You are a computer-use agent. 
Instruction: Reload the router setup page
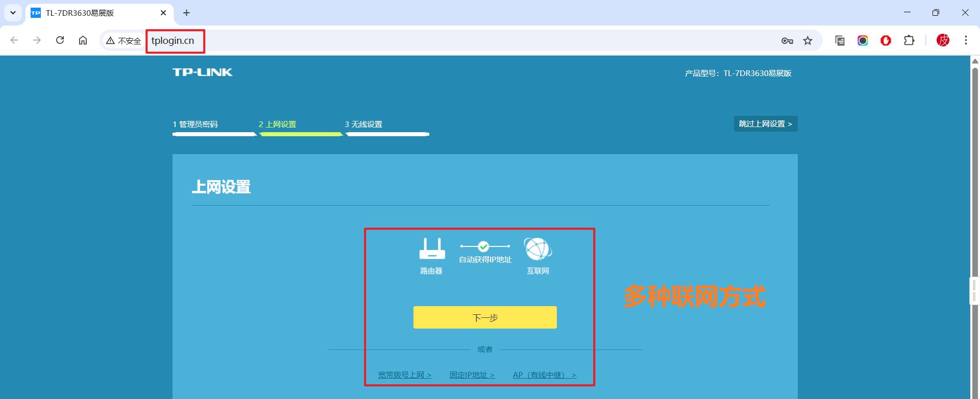[60, 40]
